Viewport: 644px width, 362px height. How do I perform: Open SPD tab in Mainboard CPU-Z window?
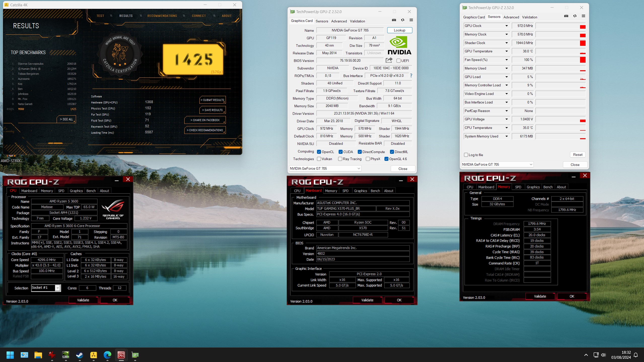[x=345, y=191]
